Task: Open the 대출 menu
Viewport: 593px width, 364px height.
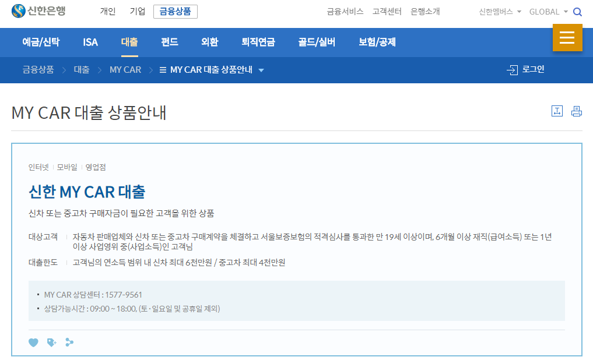Action: pos(129,42)
